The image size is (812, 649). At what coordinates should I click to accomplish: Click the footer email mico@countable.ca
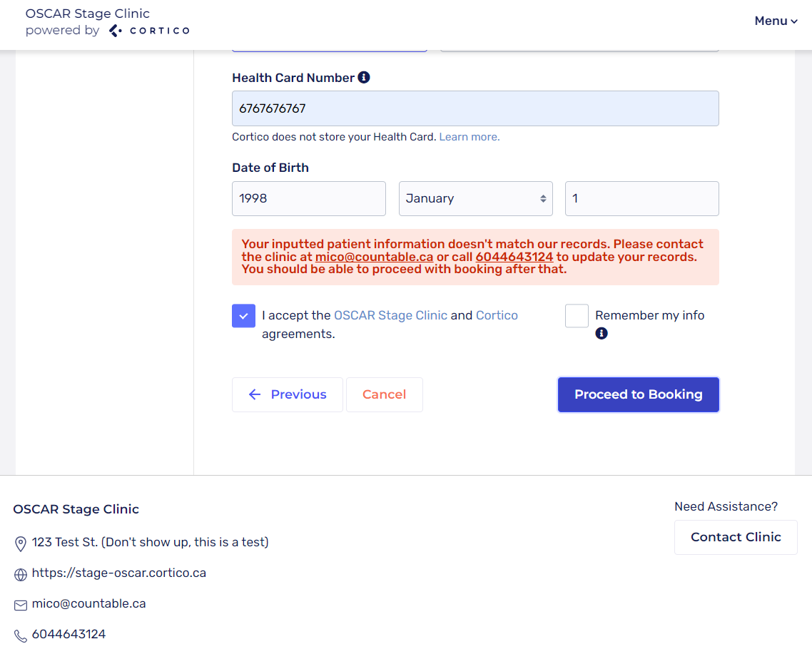click(88, 603)
